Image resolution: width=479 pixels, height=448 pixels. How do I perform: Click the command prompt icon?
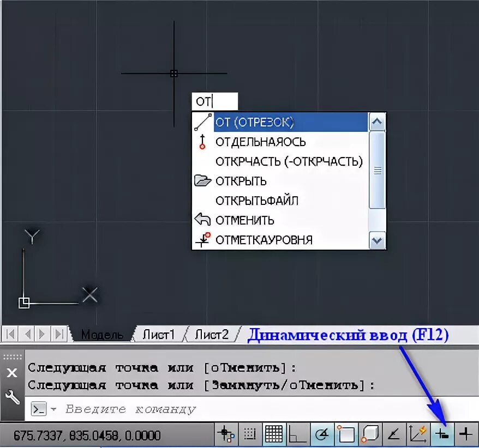click(39, 409)
